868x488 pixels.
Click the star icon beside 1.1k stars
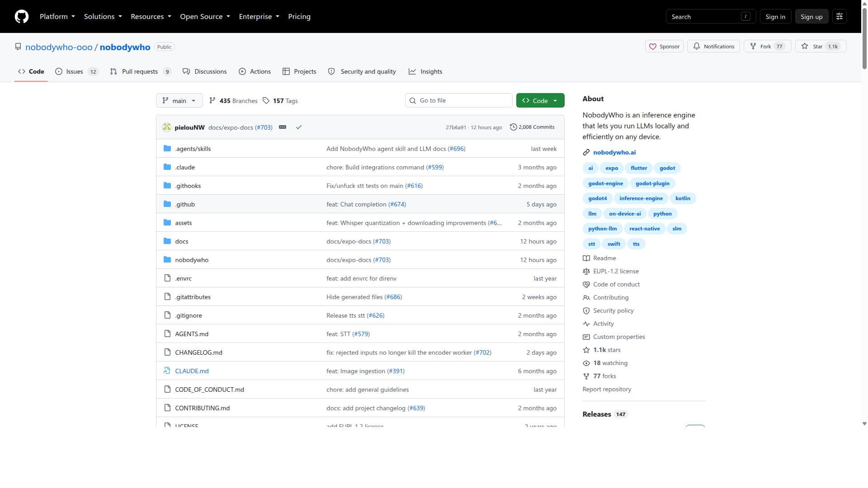pos(586,350)
